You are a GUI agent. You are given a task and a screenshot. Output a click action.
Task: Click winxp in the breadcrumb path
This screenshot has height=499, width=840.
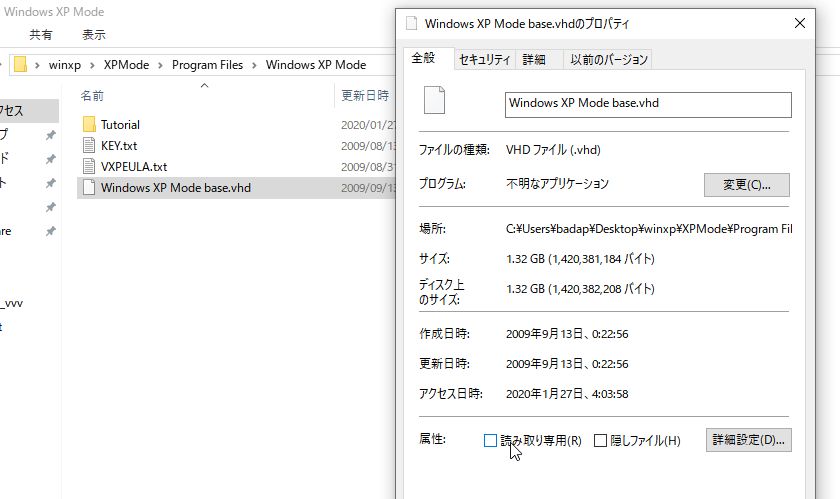pyautogui.click(x=65, y=65)
